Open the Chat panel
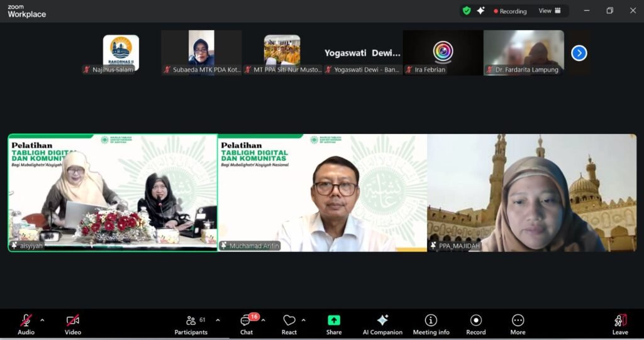644x340 pixels. point(247,324)
